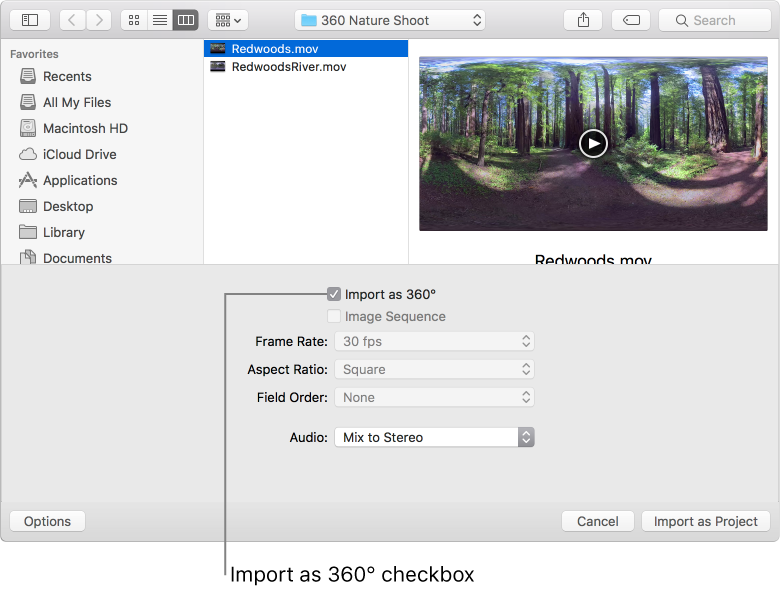Switch to icon grid view
The height and width of the screenshot is (592, 780).
134,20
